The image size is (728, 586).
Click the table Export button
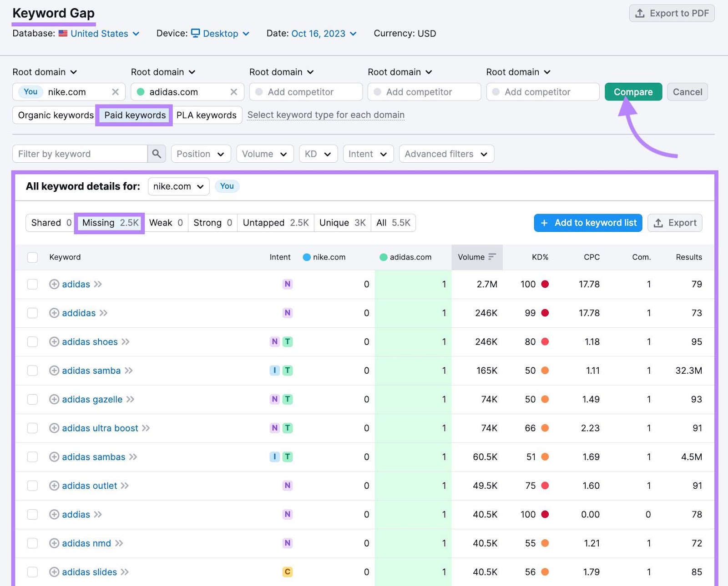coord(675,223)
